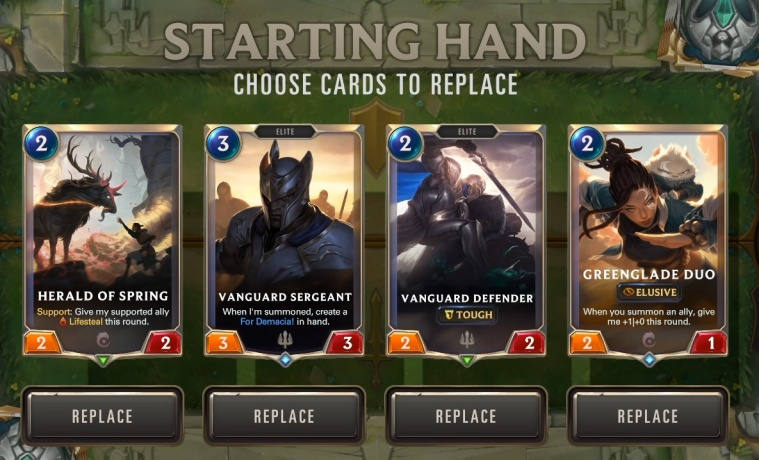The height and width of the screenshot is (460, 759).
Task: Click Demacia region emblem on Vanguard Sergeant
Action: tap(286, 340)
